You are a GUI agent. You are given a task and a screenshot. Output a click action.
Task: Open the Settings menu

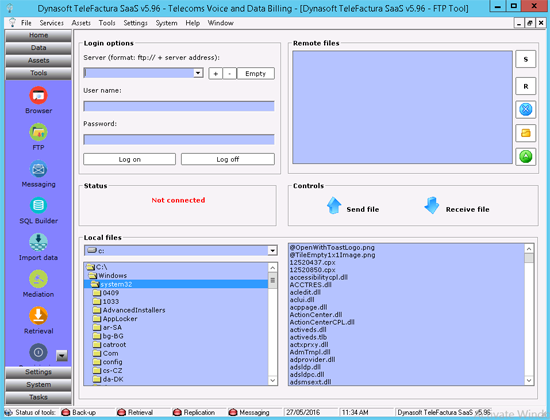point(135,23)
